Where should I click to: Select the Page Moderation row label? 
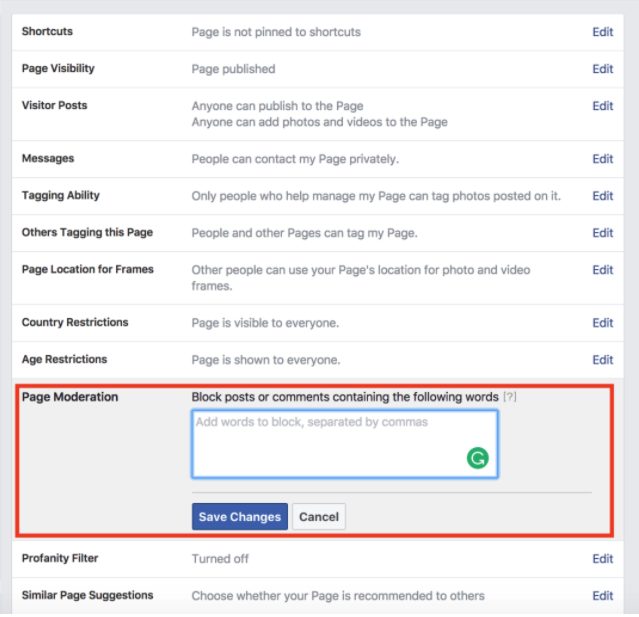(x=70, y=397)
